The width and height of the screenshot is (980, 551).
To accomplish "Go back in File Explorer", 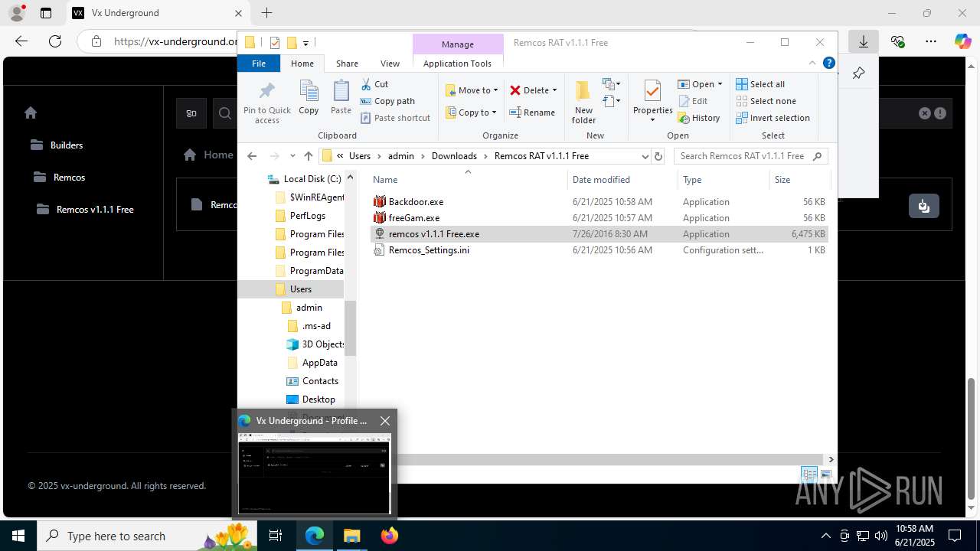I will (x=252, y=156).
